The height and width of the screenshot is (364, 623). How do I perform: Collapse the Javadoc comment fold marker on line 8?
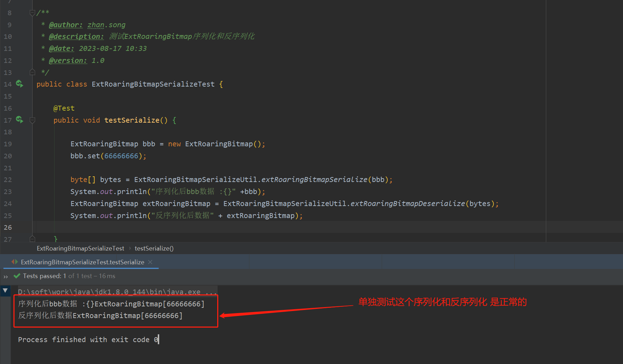32,13
